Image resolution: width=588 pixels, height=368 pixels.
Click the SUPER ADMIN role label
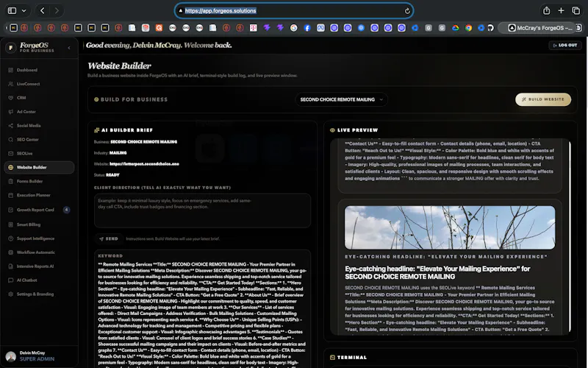37,359
